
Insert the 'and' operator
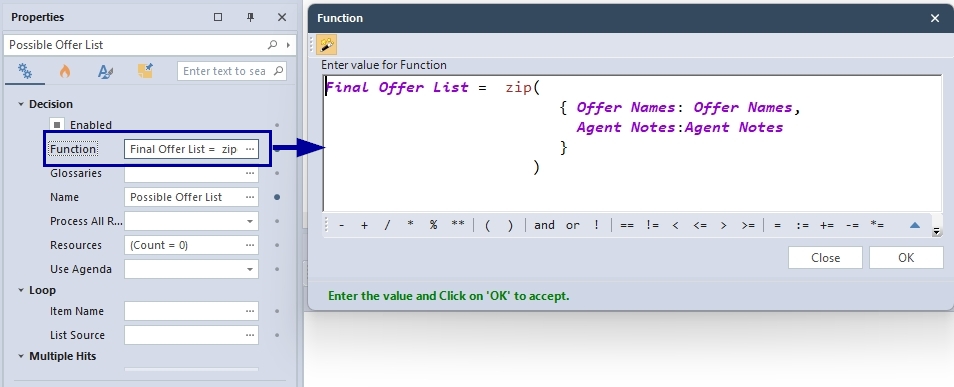point(544,225)
